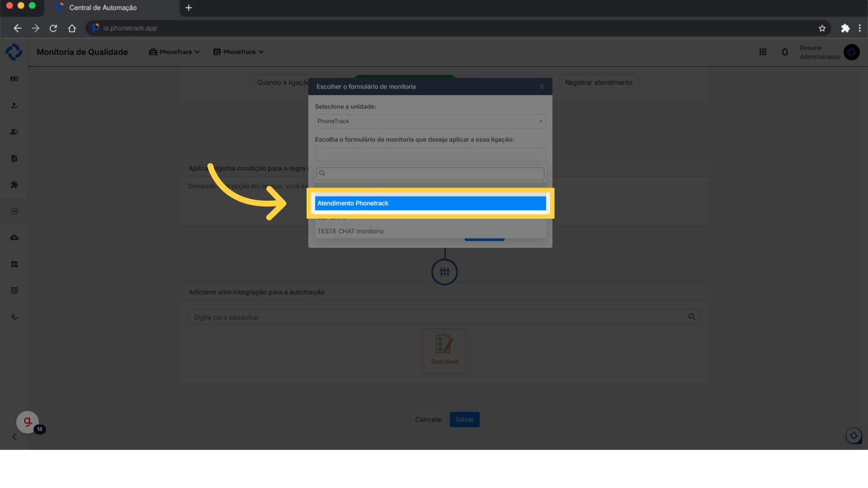Go to the browser home page

[72, 28]
